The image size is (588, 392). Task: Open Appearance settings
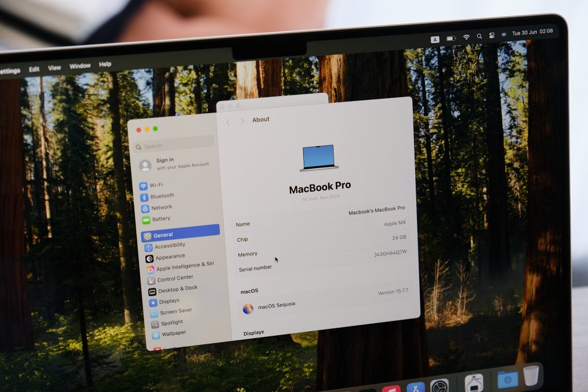[166, 257]
